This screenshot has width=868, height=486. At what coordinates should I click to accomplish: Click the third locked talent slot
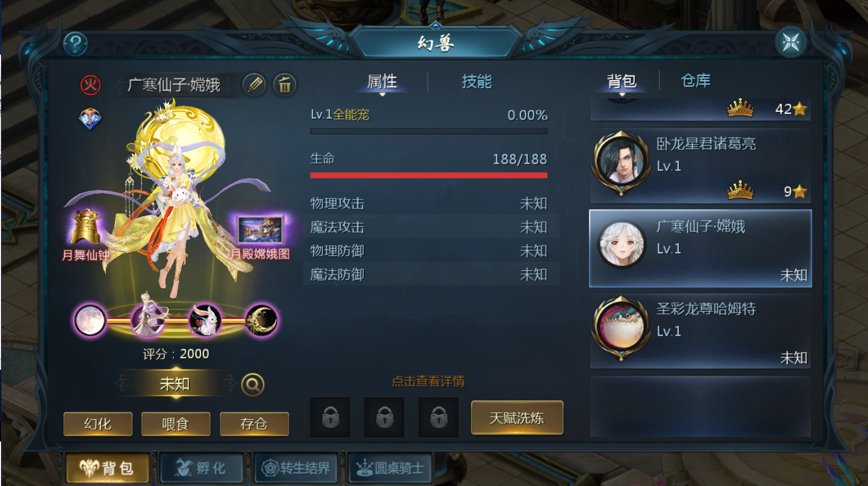[439, 417]
